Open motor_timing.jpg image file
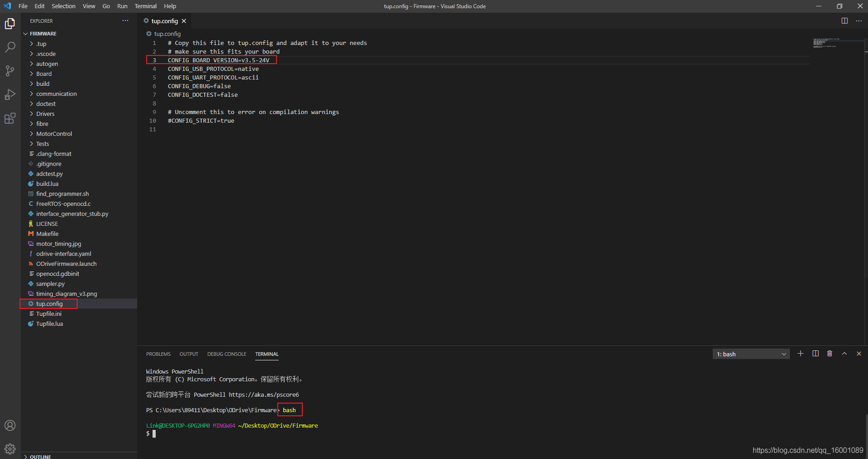Viewport: 868px width, 459px height. click(59, 244)
